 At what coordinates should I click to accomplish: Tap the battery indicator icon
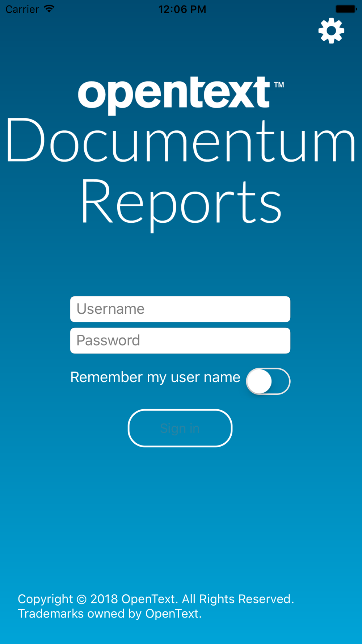(x=346, y=9)
